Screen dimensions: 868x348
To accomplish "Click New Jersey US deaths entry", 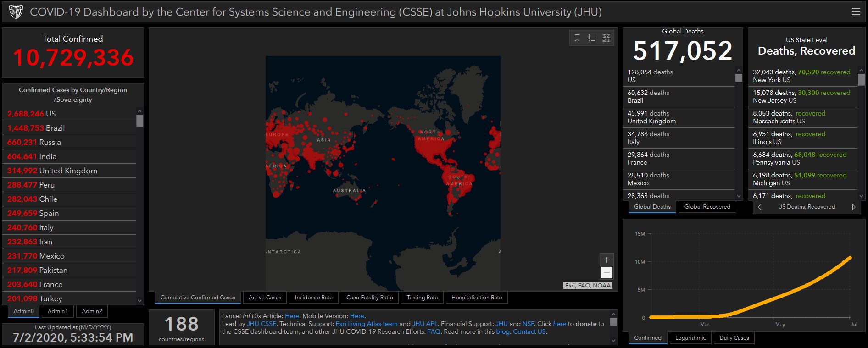I will tap(803, 97).
